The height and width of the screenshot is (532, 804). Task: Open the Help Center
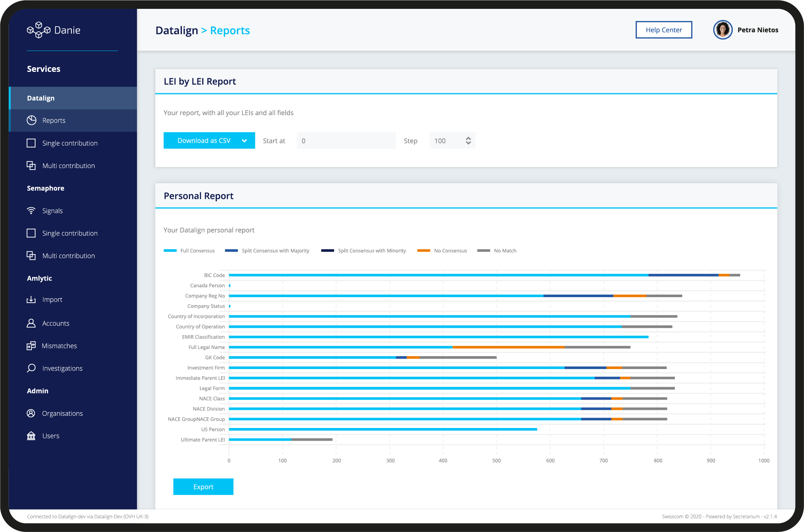pos(663,30)
